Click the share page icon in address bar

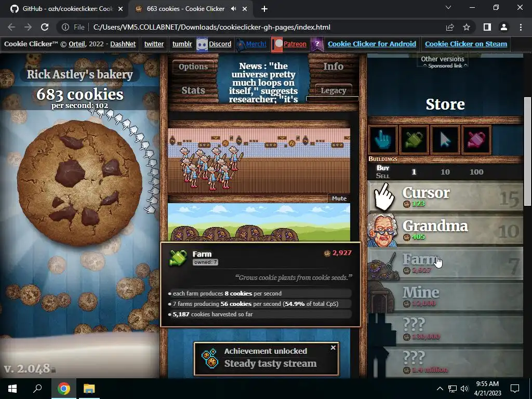click(x=450, y=27)
